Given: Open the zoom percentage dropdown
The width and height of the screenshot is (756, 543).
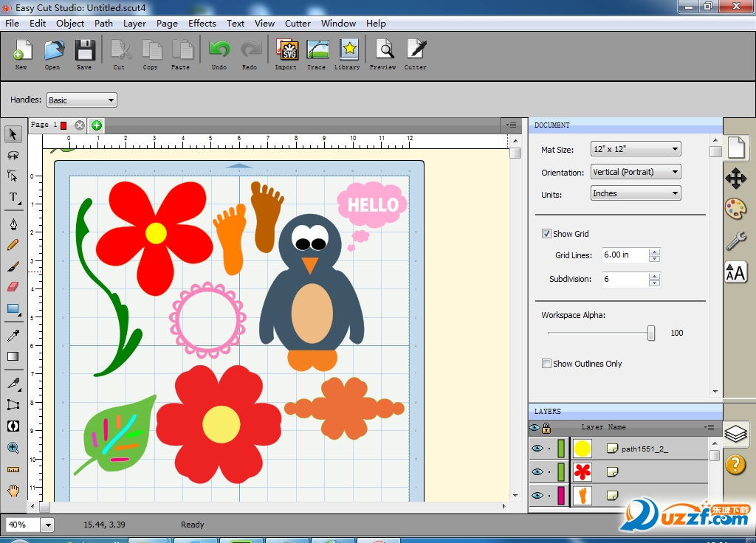Looking at the screenshot, I should (47, 525).
